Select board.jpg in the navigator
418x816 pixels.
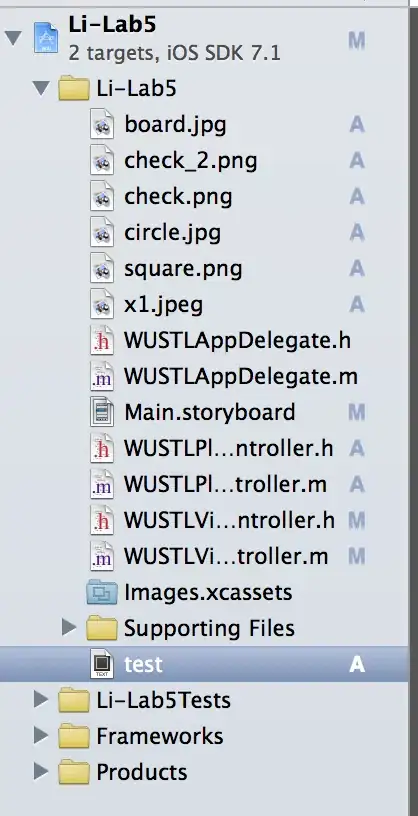click(175, 125)
